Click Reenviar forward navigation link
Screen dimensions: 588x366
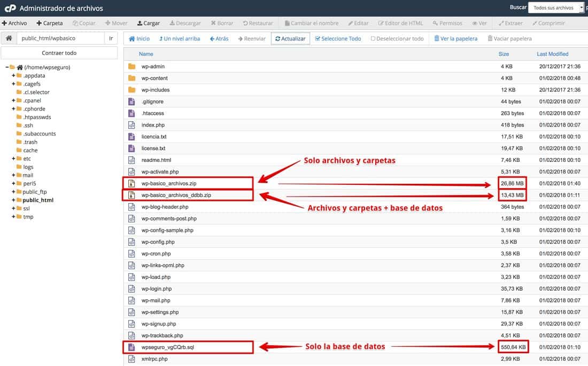tap(252, 38)
